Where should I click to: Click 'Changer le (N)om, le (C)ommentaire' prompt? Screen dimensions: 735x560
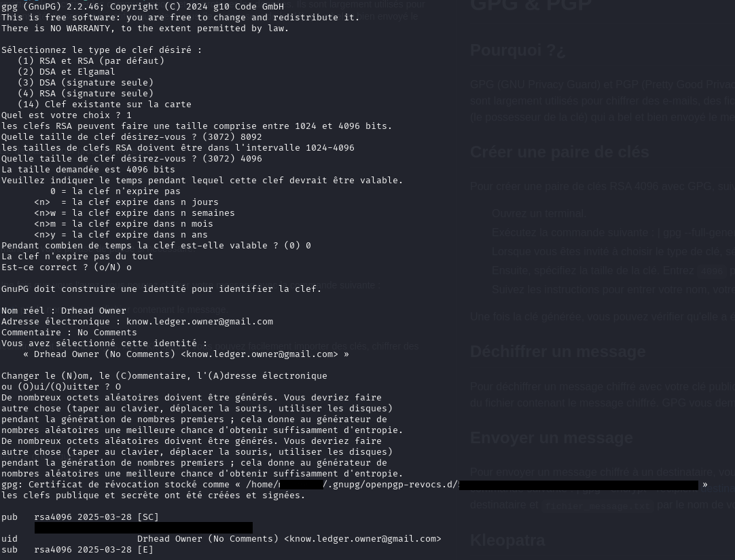(x=164, y=376)
